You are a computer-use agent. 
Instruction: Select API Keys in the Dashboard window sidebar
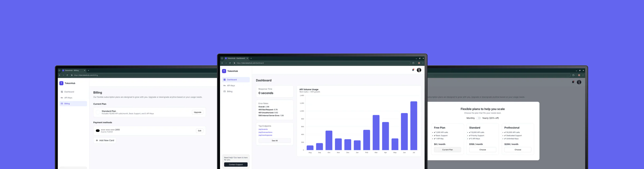click(236, 86)
